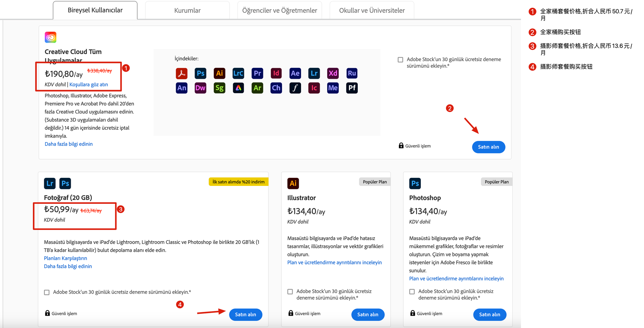This screenshot has height=328, width=644.
Task: Open the Kurumlar tab
Action: (x=187, y=10)
